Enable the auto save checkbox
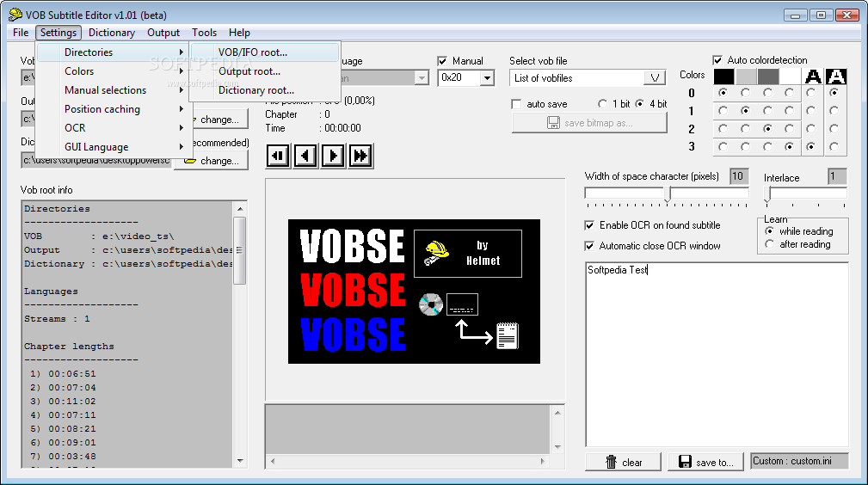Viewport: 868px width, 485px height. (x=516, y=104)
